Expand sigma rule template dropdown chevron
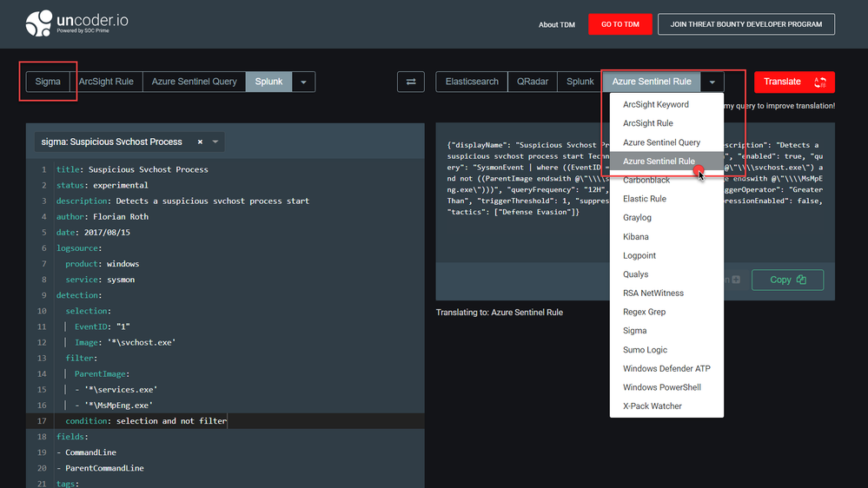This screenshot has width=868, height=488. coord(215,142)
